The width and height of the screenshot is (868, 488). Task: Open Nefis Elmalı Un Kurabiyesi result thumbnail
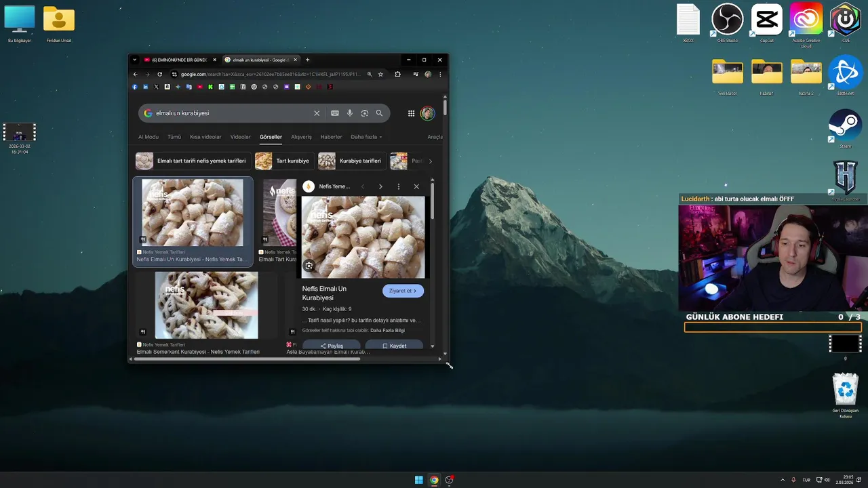[x=193, y=212]
